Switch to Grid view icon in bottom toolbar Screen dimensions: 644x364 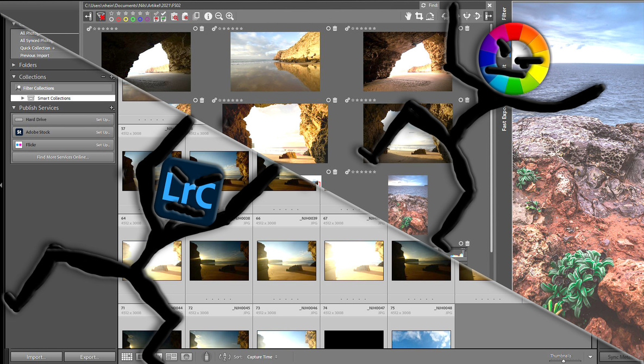[x=127, y=357]
